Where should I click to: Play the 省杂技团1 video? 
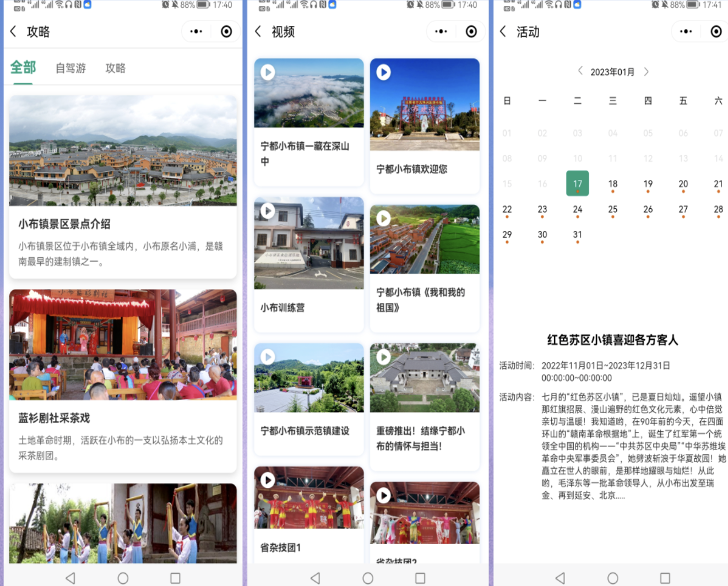click(268, 480)
